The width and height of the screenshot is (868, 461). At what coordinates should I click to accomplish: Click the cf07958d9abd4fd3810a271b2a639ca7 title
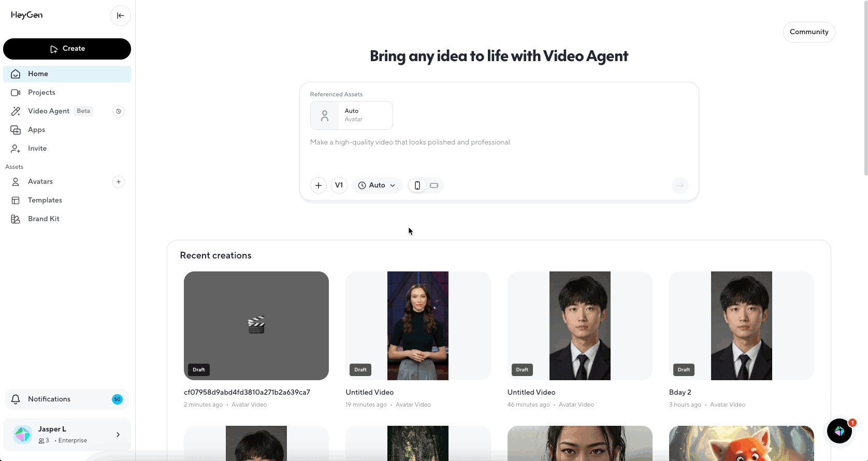click(x=247, y=393)
